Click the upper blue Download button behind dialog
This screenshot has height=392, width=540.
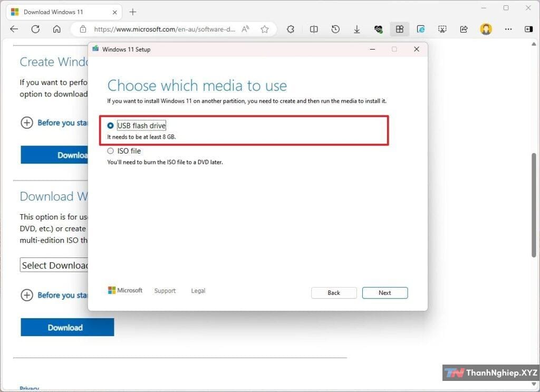coord(54,155)
